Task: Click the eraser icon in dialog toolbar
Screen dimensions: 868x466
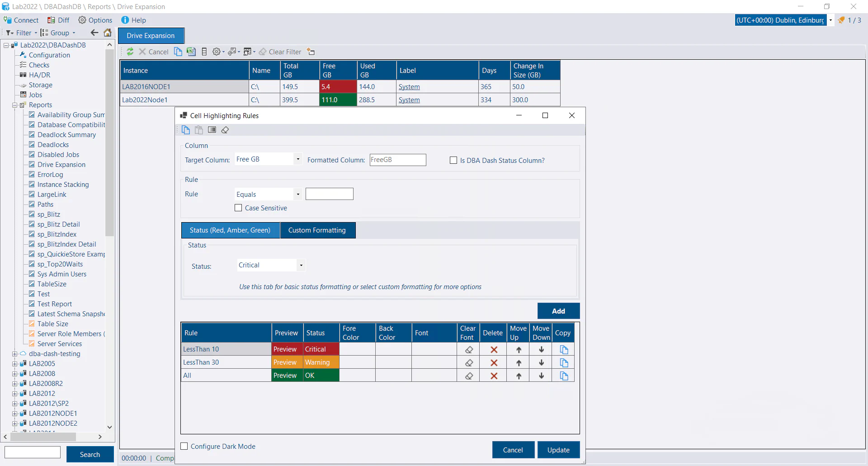Action: (225, 130)
